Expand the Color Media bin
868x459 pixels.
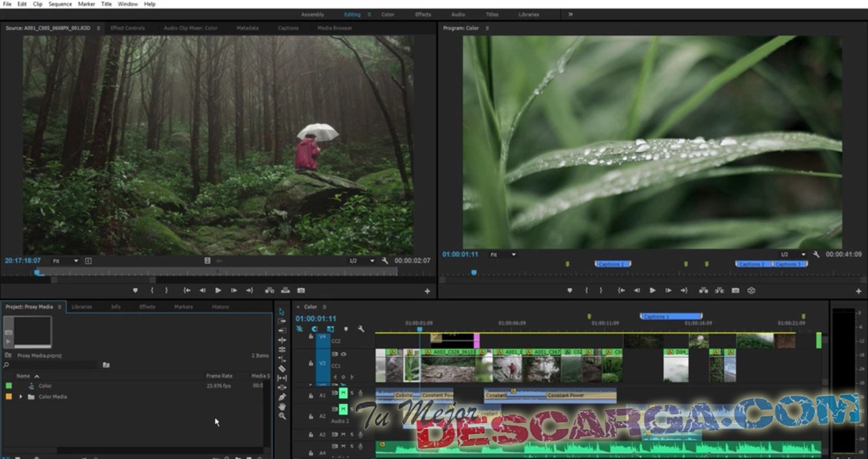[20, 397]
